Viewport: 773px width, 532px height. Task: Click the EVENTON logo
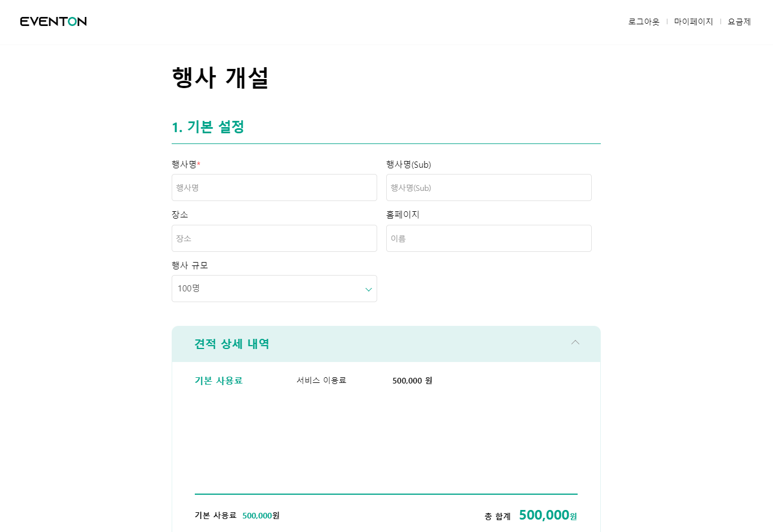pyautogui.click(x=53, y=21)
